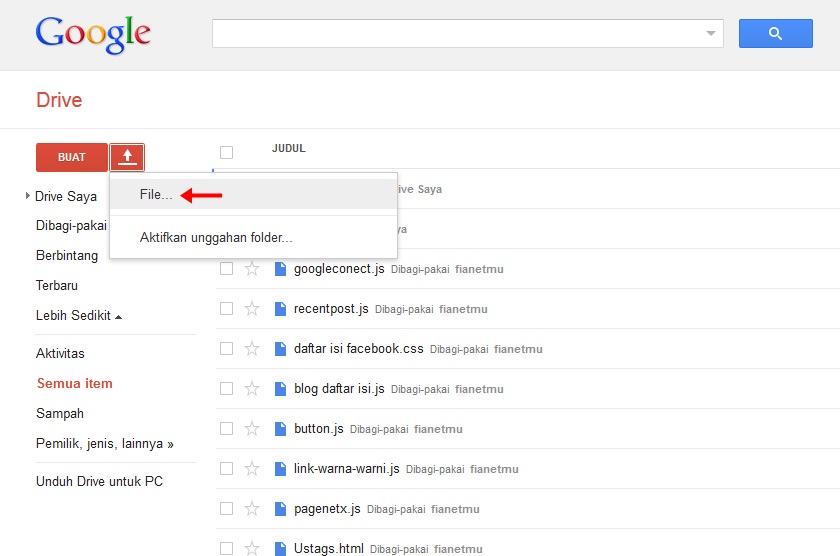Image resolution: width=840 pixels, height=556 pixels.
Task: Check the recentpost.js checkbox
Action: pos(227,309)
